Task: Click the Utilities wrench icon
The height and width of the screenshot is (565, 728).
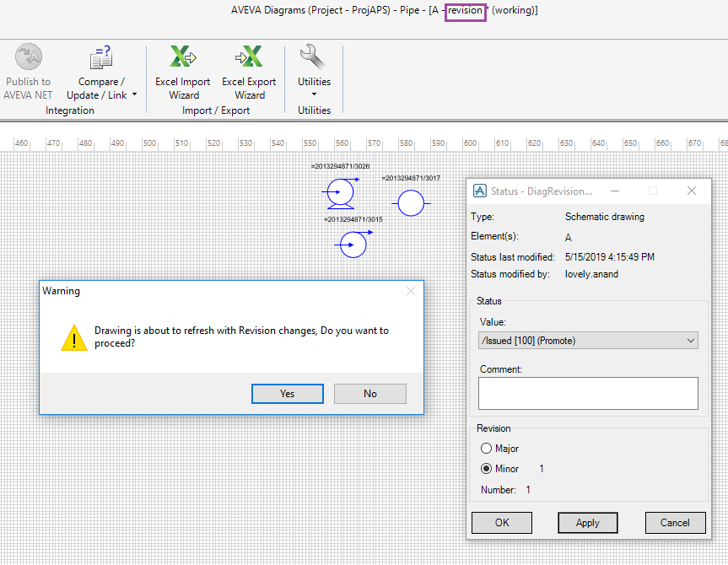Action: point(313,57)
